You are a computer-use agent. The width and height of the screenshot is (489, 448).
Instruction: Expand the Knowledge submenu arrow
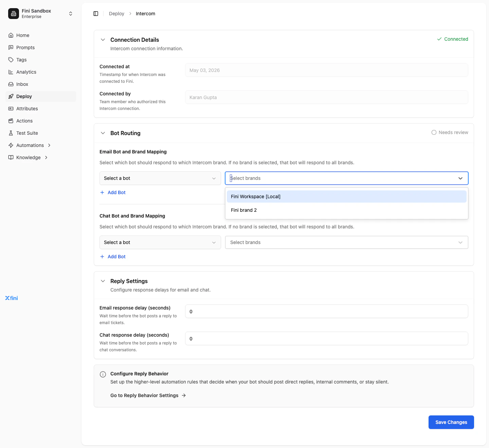46,157
